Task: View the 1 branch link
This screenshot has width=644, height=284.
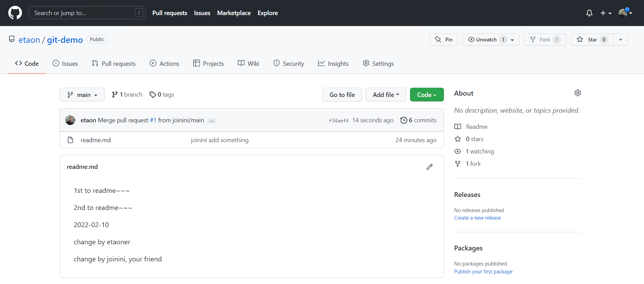Action: click(x=127, y=95)
